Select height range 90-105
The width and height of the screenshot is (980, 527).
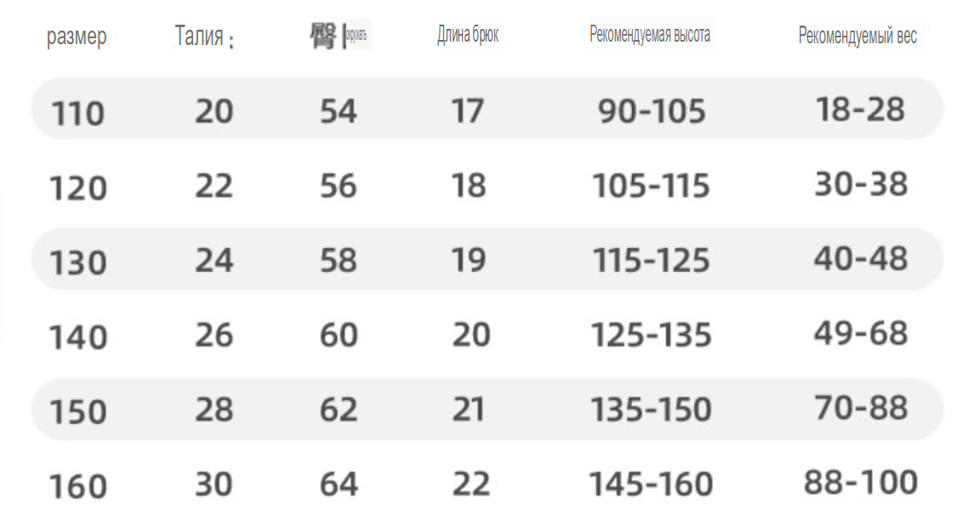pos(652,111)
